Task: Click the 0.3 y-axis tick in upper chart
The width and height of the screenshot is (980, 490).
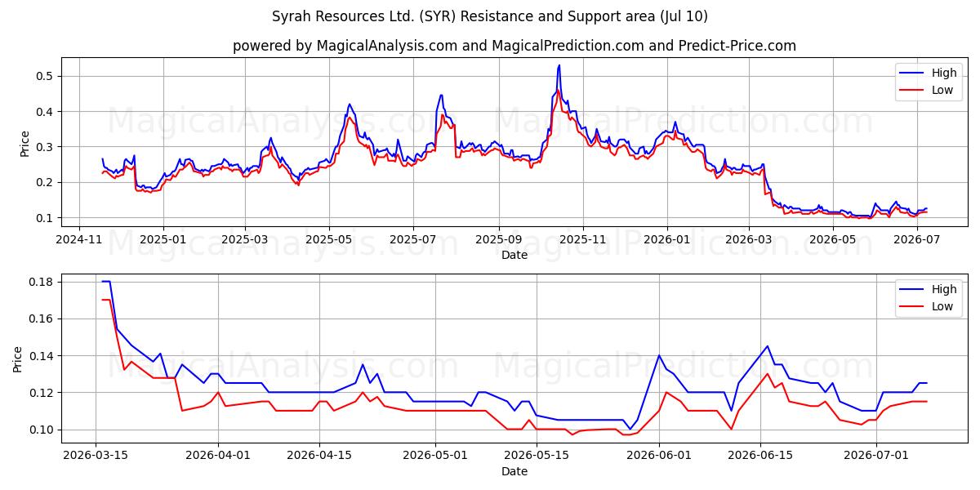Action: [x=45, y=147]
